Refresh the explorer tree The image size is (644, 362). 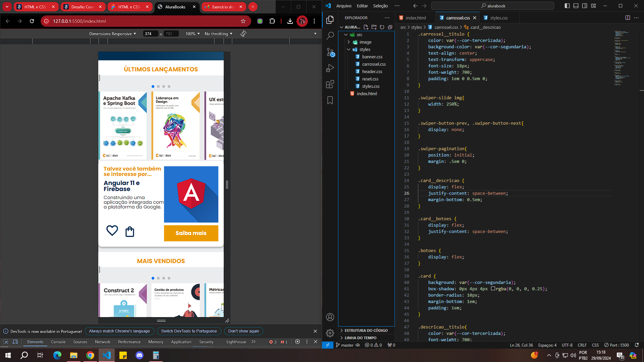click(382, 27)
